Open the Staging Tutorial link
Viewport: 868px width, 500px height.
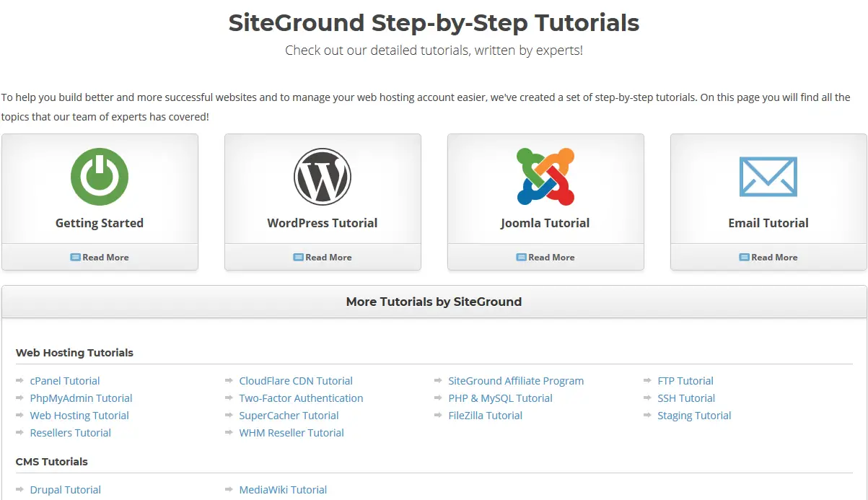point(694,416)
